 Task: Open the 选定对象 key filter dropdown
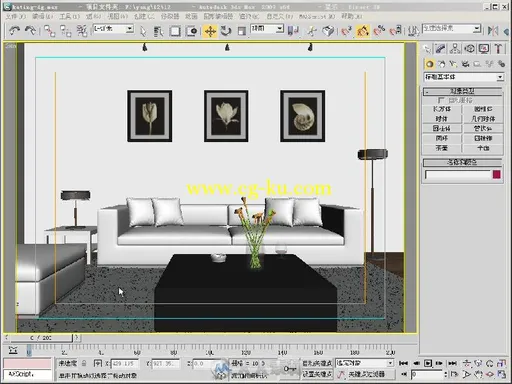365,363
